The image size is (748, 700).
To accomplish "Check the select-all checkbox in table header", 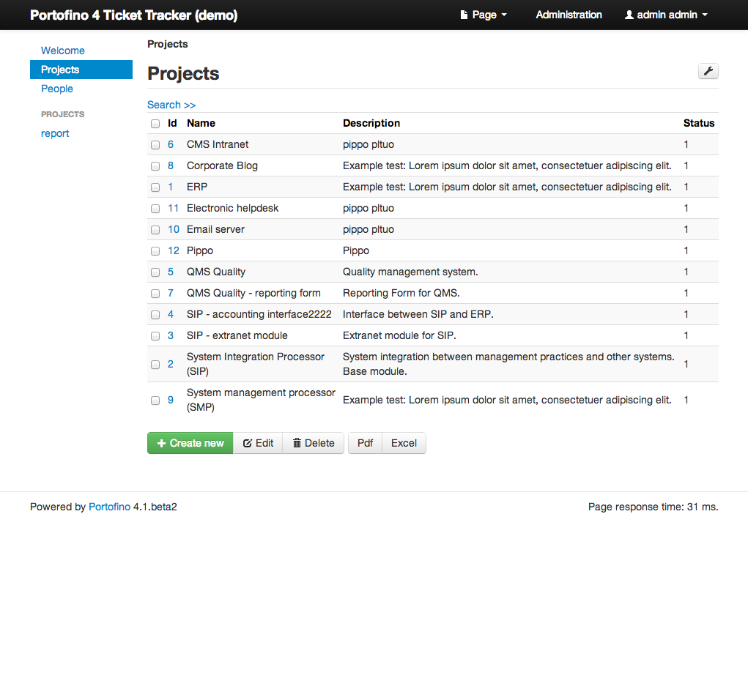I will click(155, 124).
